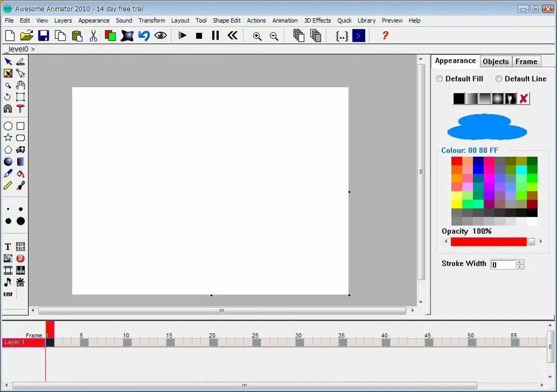This screenshot has width=557, height=392.
Task: Increase Stroke Width with up arrow
Action: pos(520,262)
